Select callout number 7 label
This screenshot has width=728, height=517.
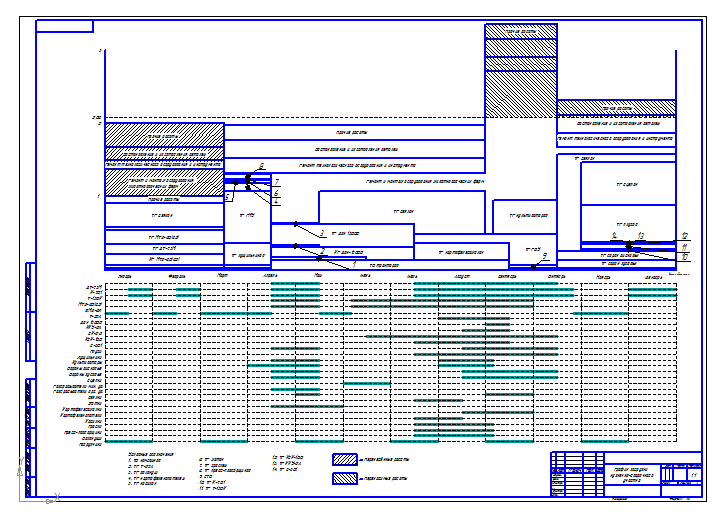pyautogui.click(x=277, y=182)
